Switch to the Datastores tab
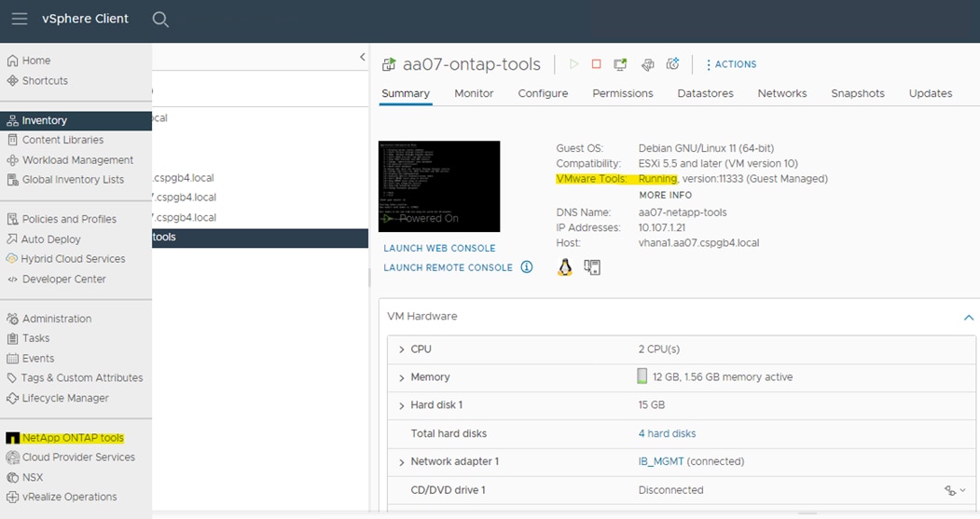This screenshot has height=519, width=980. coord(706,93)
